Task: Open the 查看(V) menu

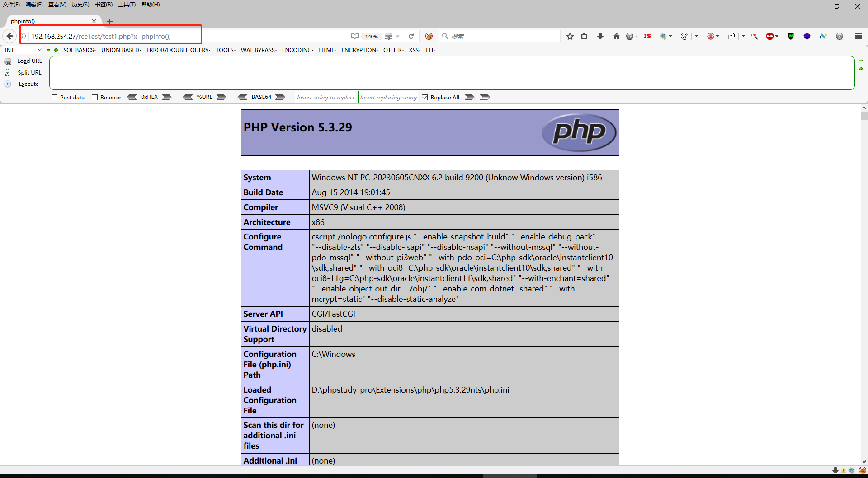Action: (x=57, y=5)
